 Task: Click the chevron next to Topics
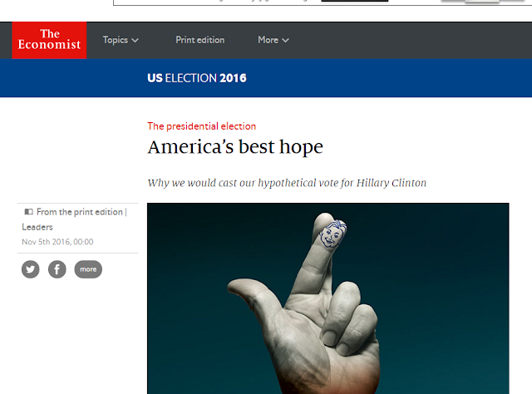coord(135,41)
